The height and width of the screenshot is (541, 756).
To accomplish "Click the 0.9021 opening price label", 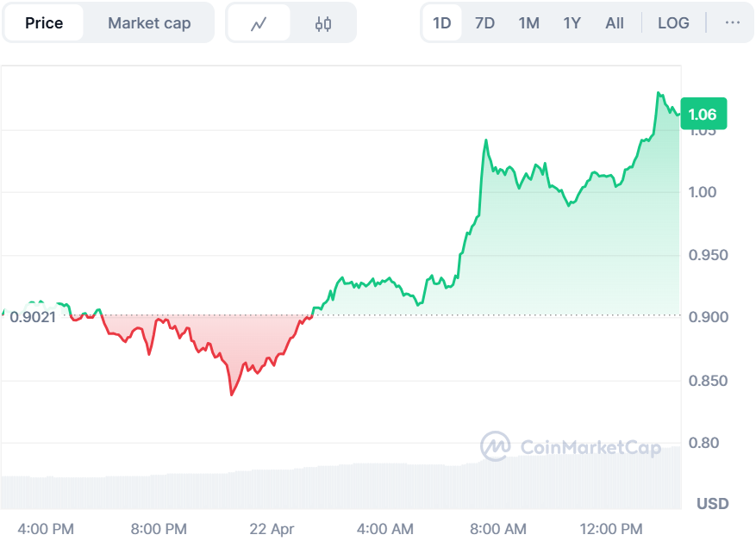I will coord(33,317).
